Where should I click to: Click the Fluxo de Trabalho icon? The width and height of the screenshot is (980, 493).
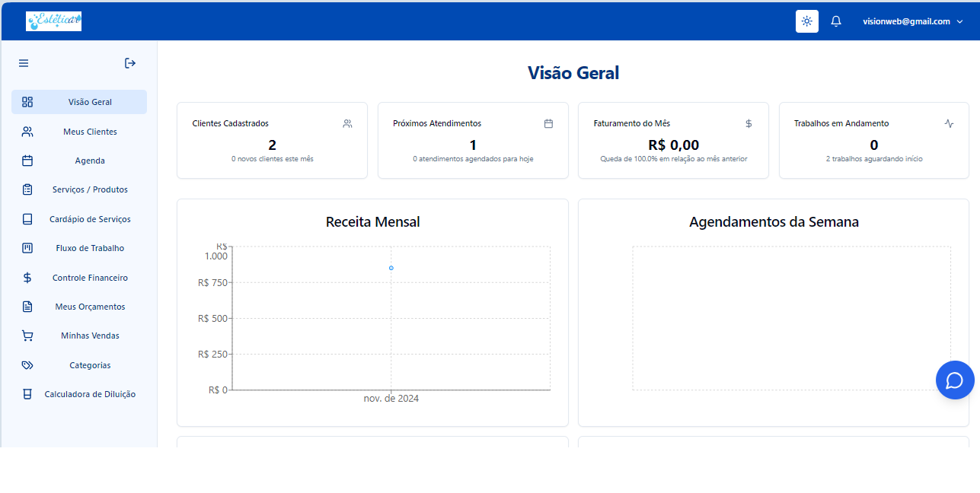click(x=27, y=247)
